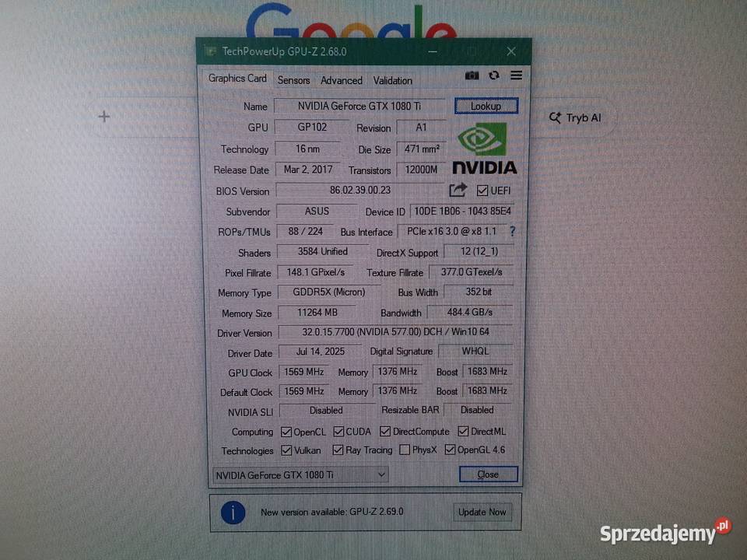Toggle the DirectCompute checkbox
Image resolution: width=747 pixels, height=560 pixels.
point(385,432)
